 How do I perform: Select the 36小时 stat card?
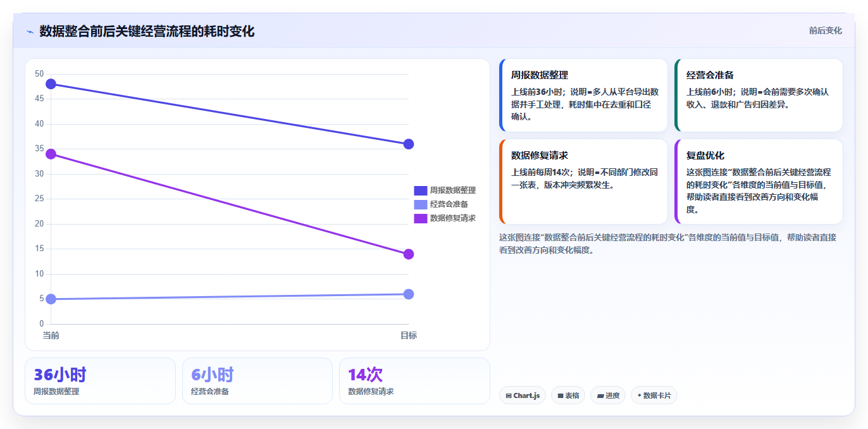click(x=100, y=381)
